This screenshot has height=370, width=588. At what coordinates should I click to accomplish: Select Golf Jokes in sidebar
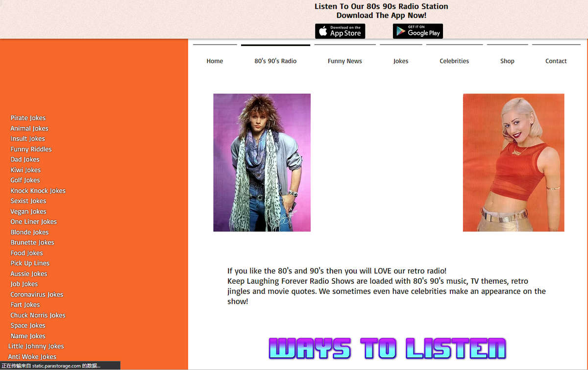pos(25,180)
